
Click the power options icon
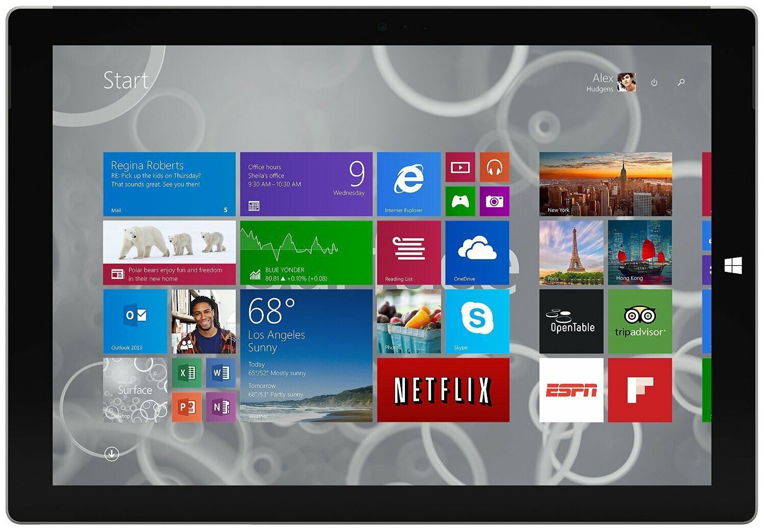click(654, 82)
